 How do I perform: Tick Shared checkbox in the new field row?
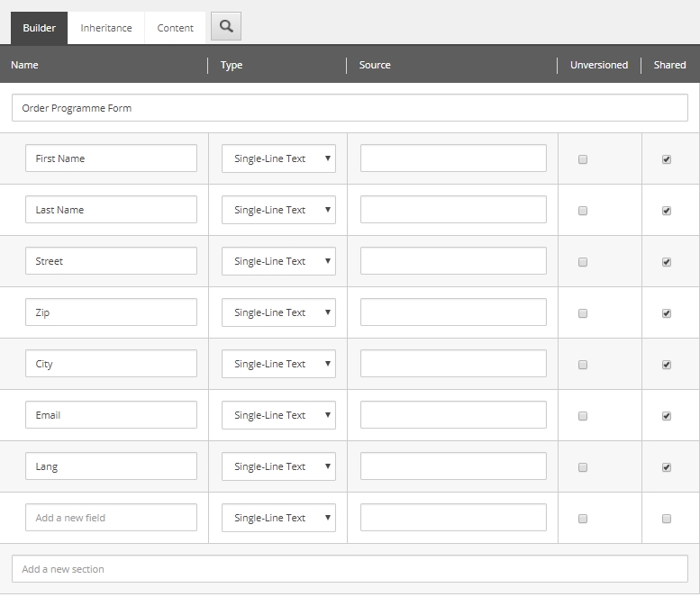667,519
